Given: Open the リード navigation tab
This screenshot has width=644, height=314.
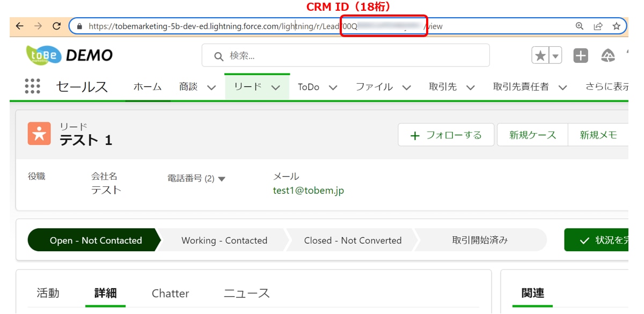Looking at the screenshot, I should tap(247, 86).
